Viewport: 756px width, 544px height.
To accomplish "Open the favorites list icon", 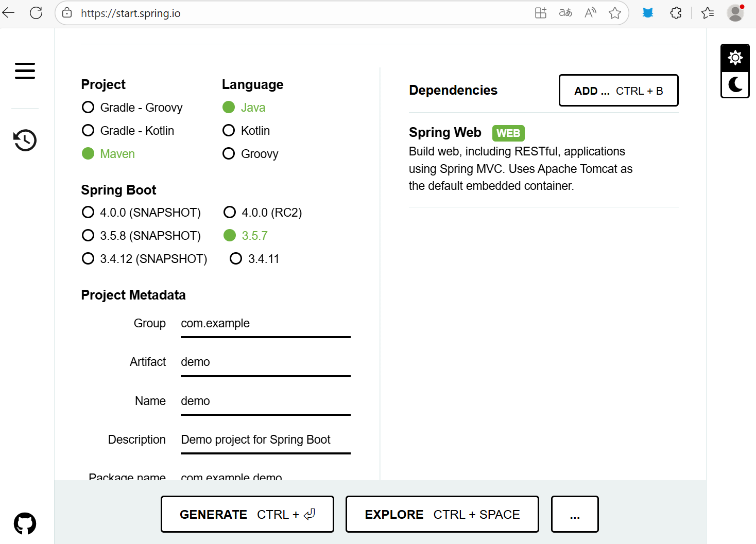I will click(x=708, y=13).
